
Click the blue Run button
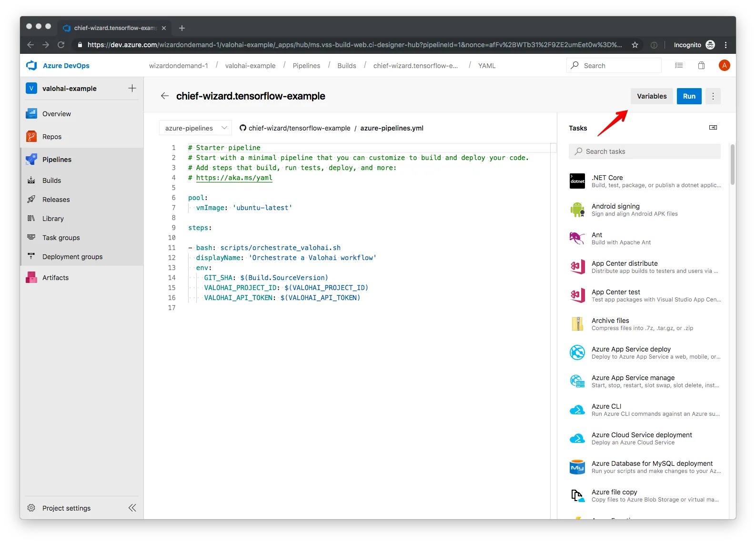(689, 96)
